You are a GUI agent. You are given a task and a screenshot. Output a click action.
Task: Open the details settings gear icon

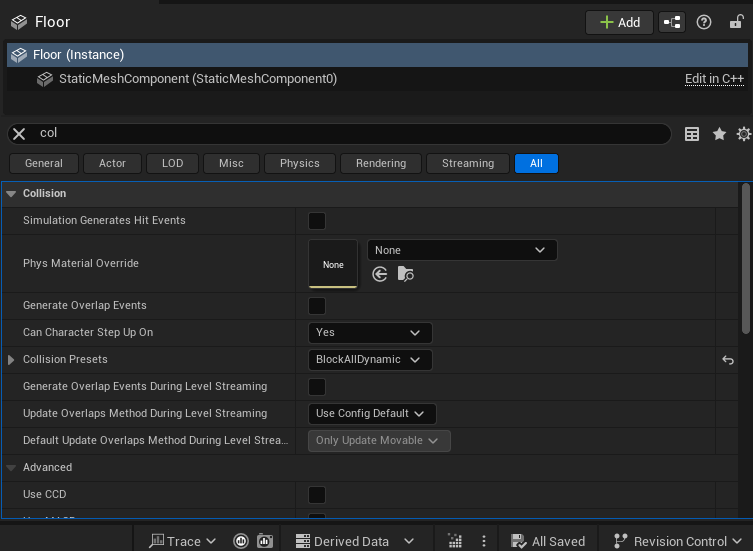[743, 134]
